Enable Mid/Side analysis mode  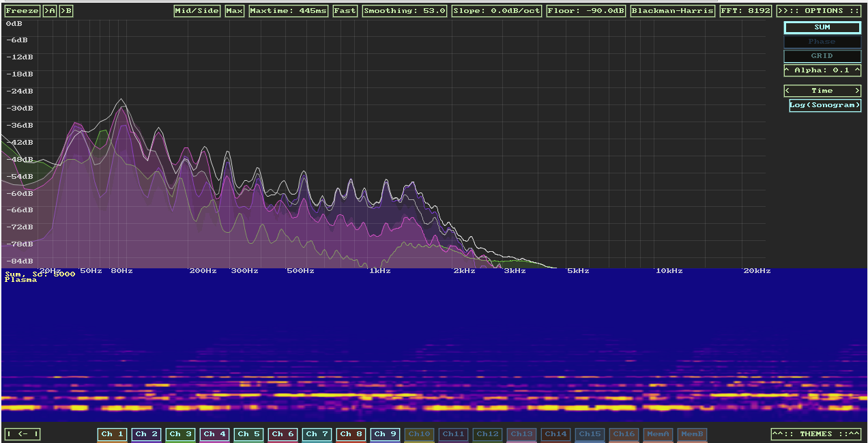point(197,10)
